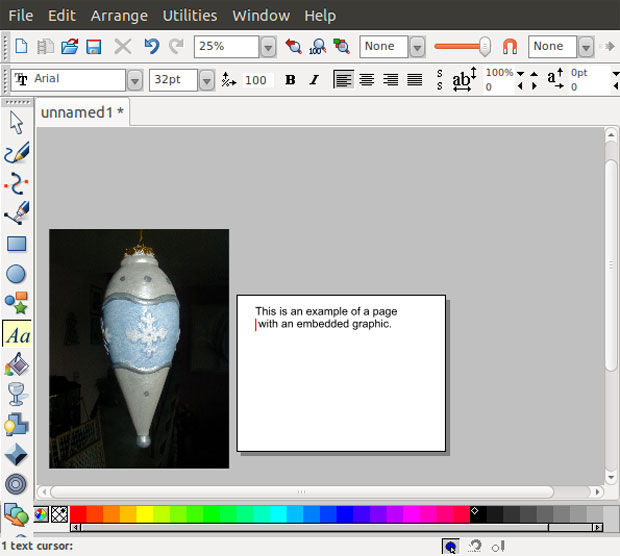Image resolution: width=620 pixels, height=556 pixels.
Task: Open the Edit menu
Action: [62, 16]
